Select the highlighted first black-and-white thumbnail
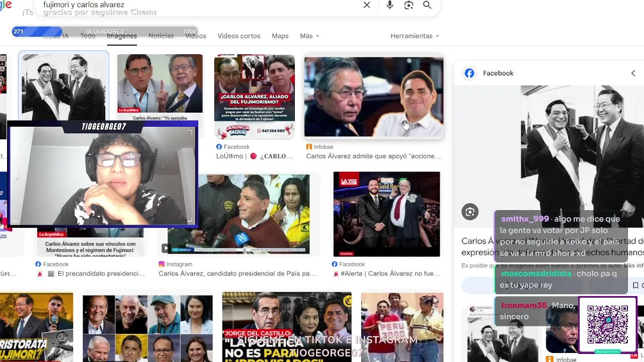The image size is (644, 362). (x=63, y=86)
